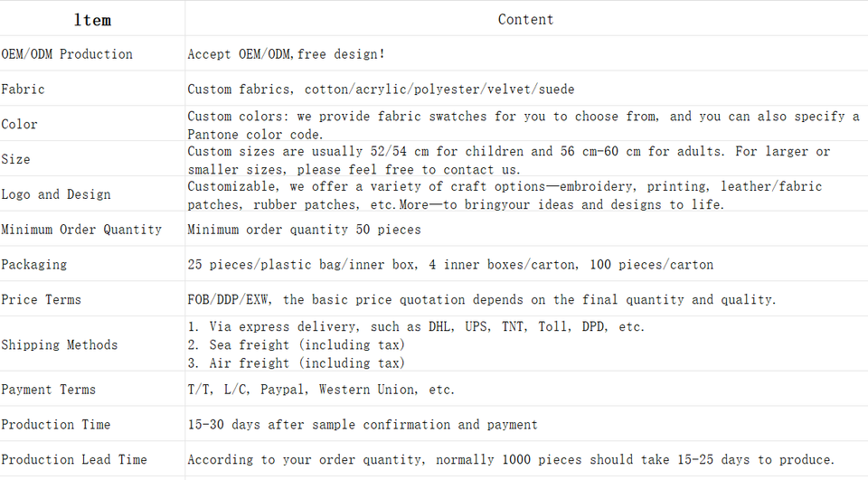The width and height of the screenshot is (868, 480).
Task: Select the 'Packaging' row label
Action: tap(34, 265)
